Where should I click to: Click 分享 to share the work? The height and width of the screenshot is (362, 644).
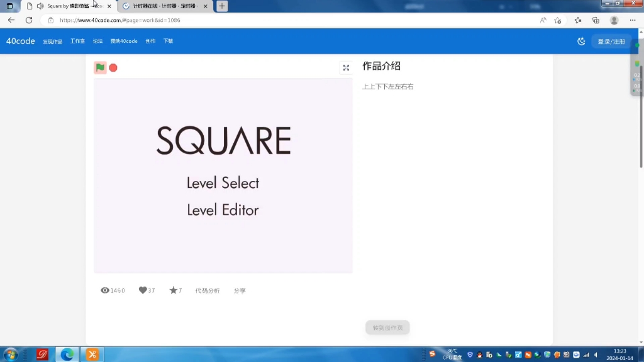pos(240,290)
